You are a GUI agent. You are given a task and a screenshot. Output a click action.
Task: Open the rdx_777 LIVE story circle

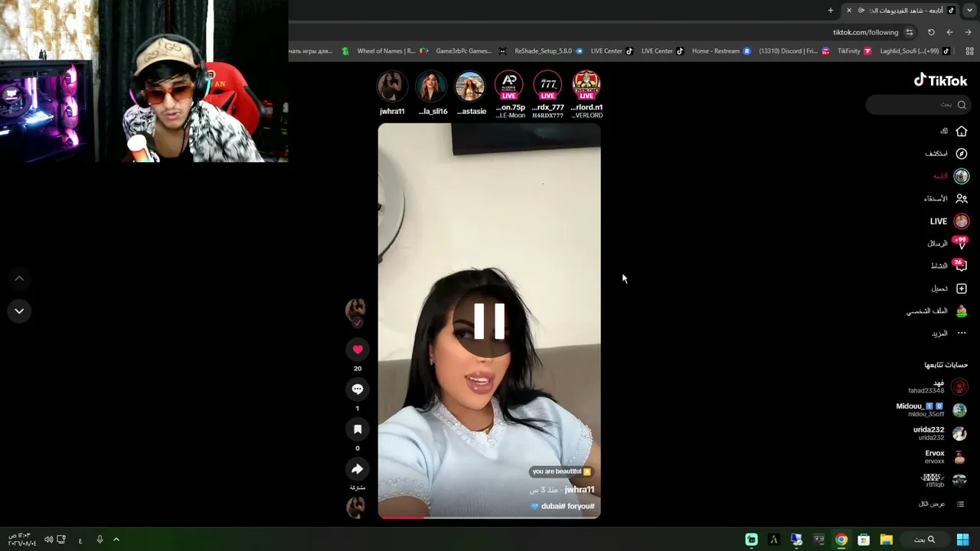[x=548, y=86]
